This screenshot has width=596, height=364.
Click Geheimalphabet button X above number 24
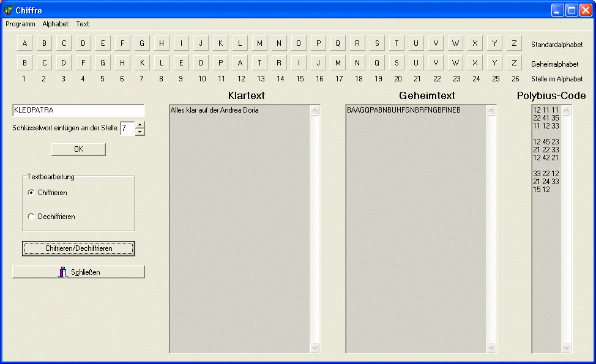(475, 62)
